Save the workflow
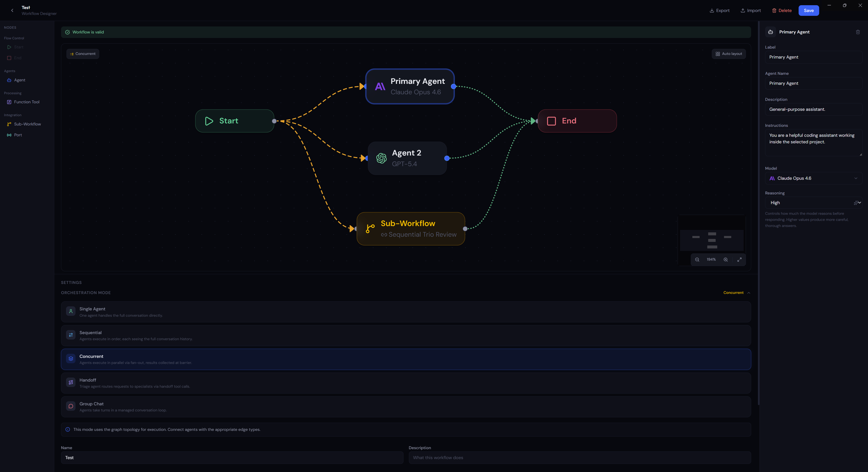Image resolution: width=868 pixels, height=472 pixels. pyautogui.click(x=808, y=10)
